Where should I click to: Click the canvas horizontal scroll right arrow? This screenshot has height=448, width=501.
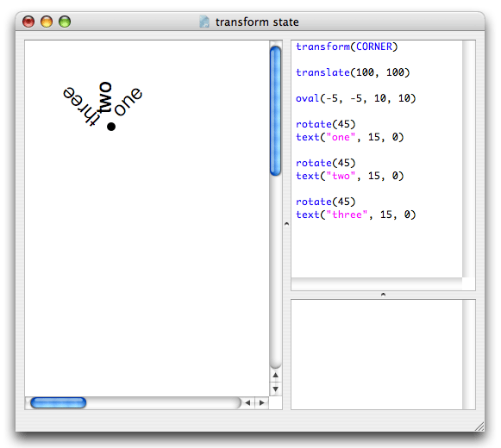[261, 402]
